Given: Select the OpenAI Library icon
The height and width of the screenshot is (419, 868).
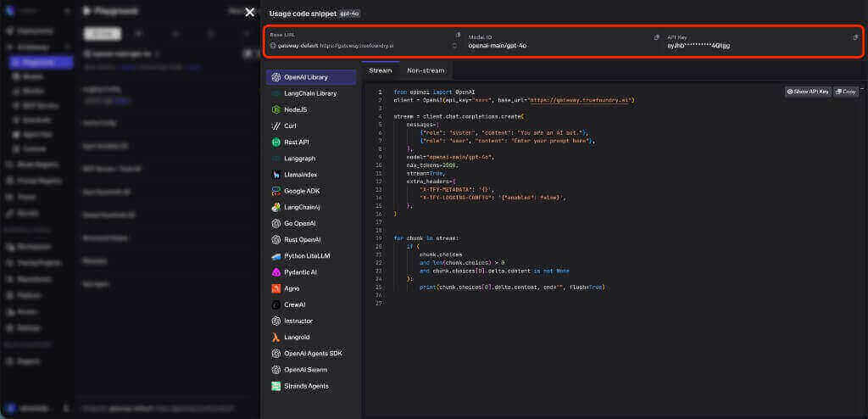Looking at the screenshot, I should coord(275,77).
